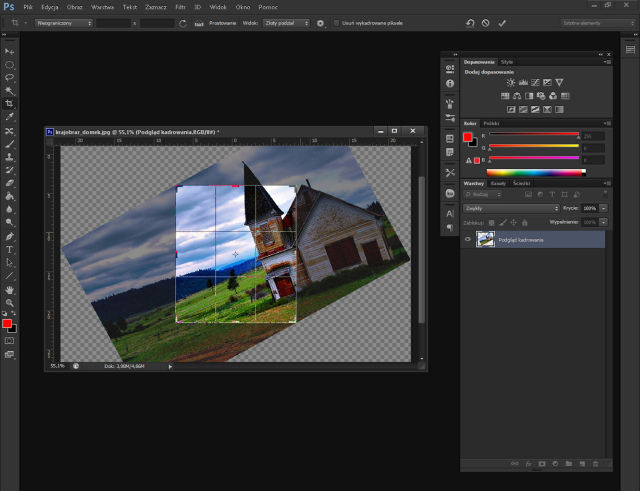Cancel the crop operation
The image size is (640, 491).
coord(485,23)
